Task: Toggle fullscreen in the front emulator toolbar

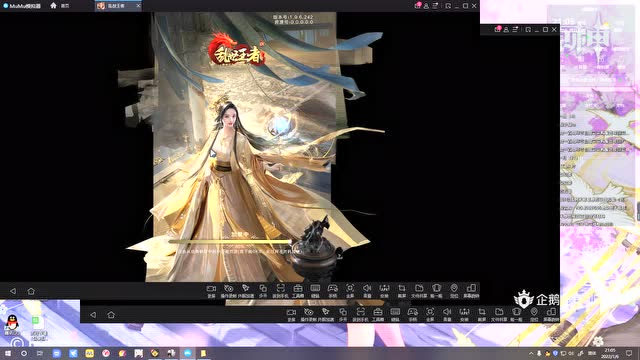Action: click(x=350, y=291)
